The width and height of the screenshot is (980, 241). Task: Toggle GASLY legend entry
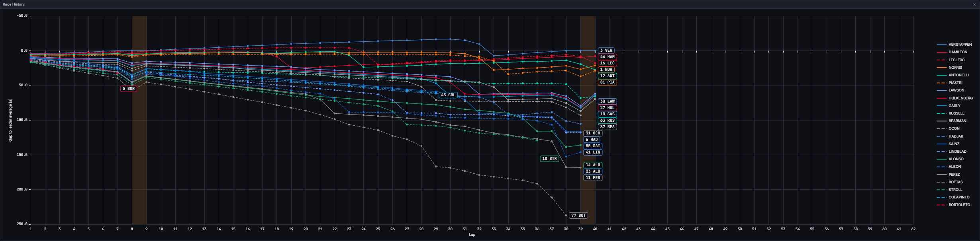pos(948,106)
